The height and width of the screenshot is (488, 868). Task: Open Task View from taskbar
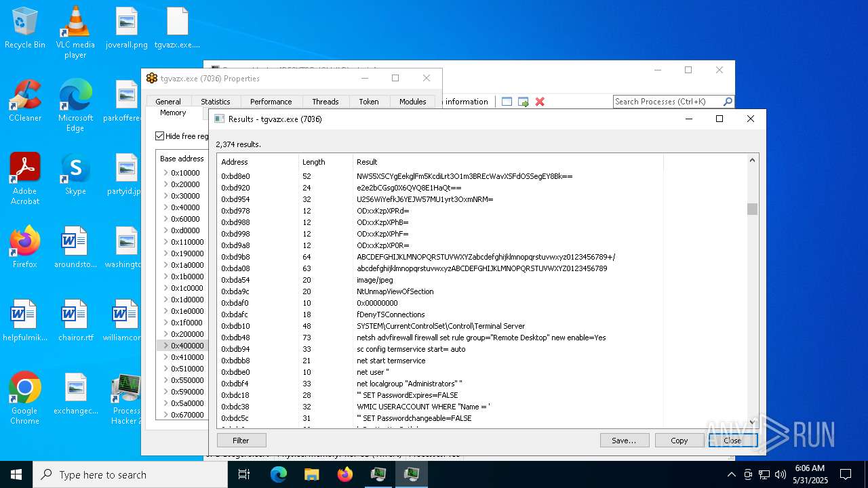click(244, 474)
